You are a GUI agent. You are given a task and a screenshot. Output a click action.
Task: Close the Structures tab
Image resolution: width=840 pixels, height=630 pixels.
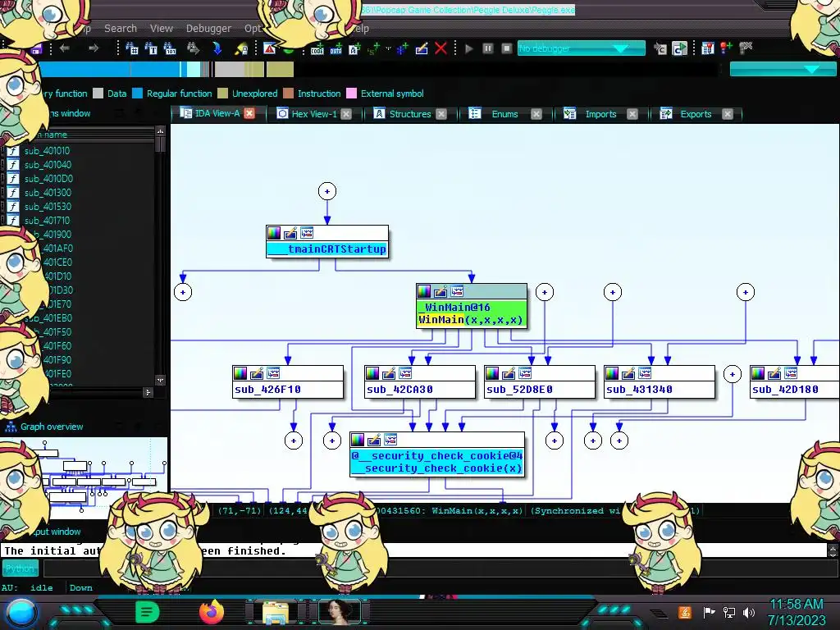441,114
